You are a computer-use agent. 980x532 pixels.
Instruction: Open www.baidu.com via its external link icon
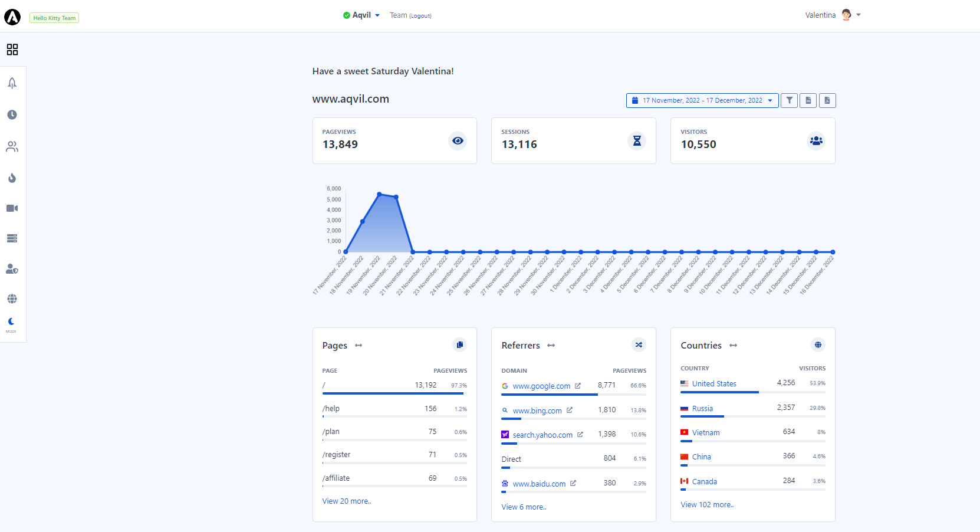click(573, 483)
